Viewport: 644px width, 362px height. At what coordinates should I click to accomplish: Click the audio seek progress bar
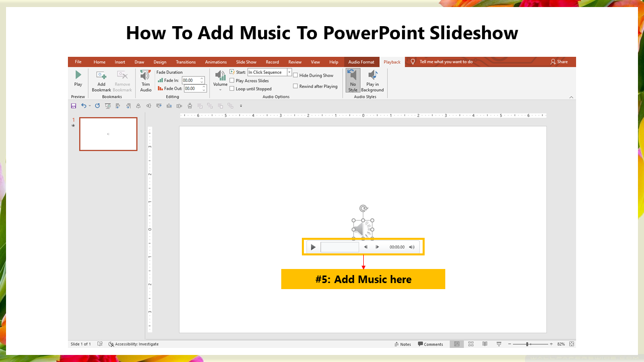coord(340,247)
